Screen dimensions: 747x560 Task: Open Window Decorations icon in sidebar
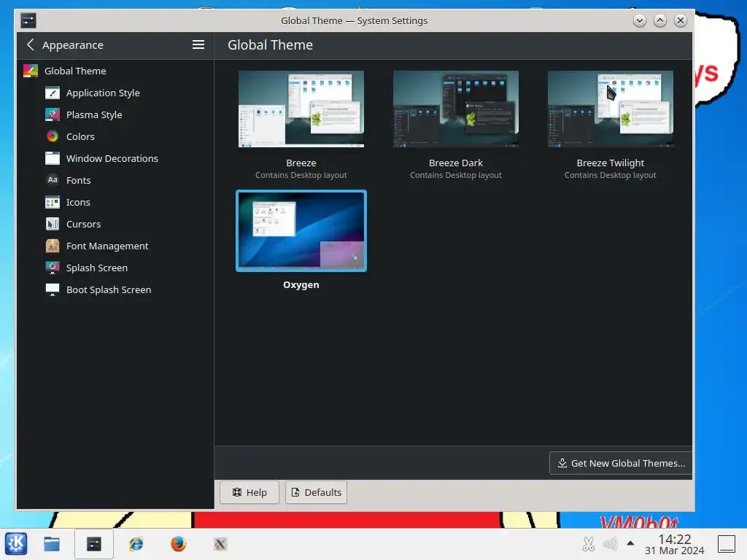(53, 158)
